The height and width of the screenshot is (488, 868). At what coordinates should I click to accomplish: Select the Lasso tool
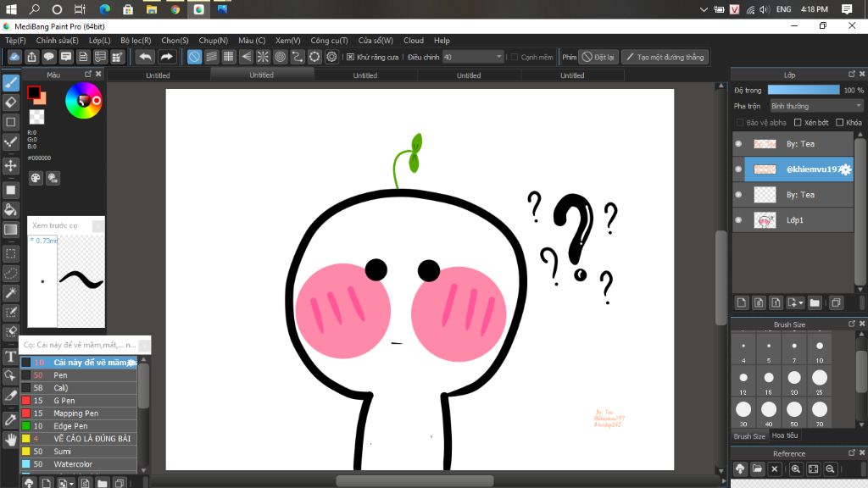pyautogui.click(x=10, y=274)
